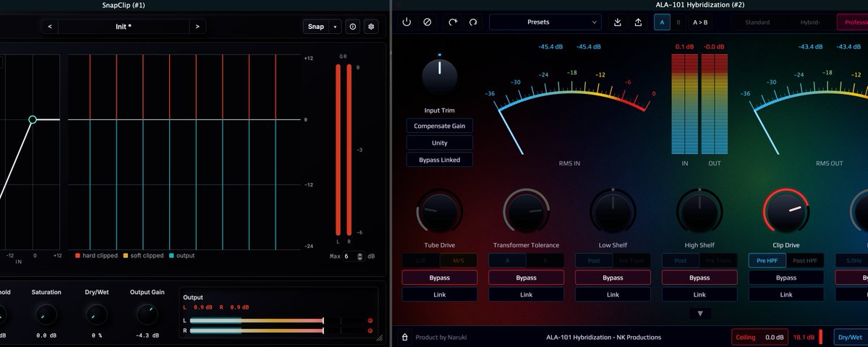
Task: Click the undo arrow in ALA-101 toolbar
Action: point(453,22)
